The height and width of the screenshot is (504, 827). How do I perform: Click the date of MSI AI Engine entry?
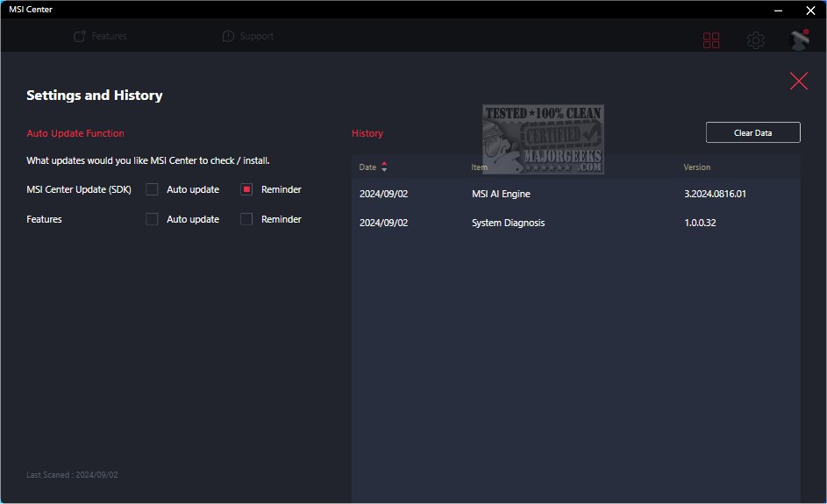pos(383,194)
